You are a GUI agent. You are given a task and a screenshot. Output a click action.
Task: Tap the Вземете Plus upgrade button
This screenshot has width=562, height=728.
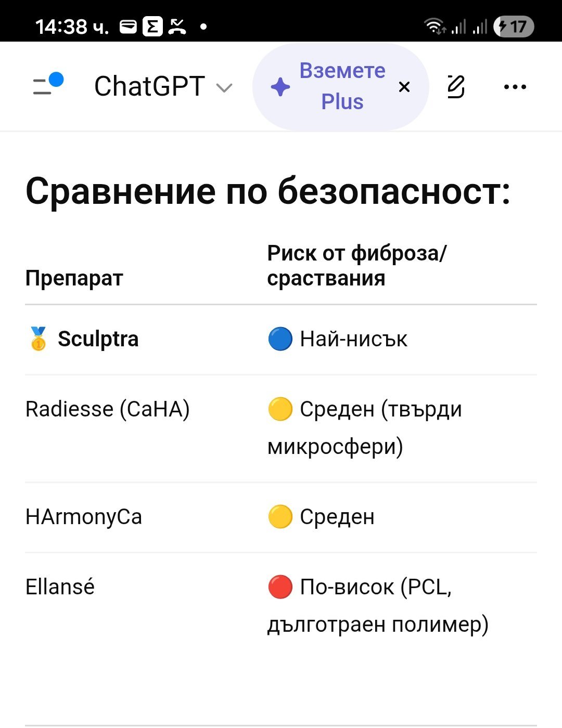(342, 86)
